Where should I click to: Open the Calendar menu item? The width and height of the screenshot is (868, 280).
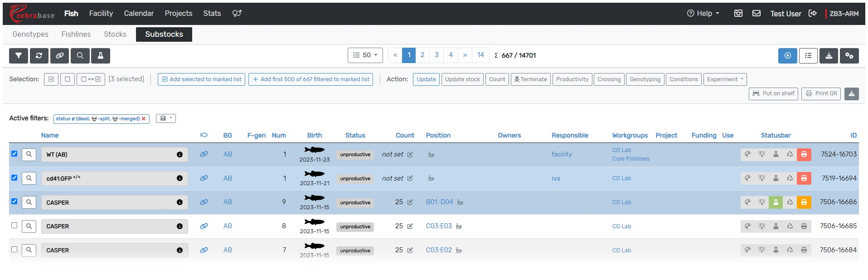139,14
